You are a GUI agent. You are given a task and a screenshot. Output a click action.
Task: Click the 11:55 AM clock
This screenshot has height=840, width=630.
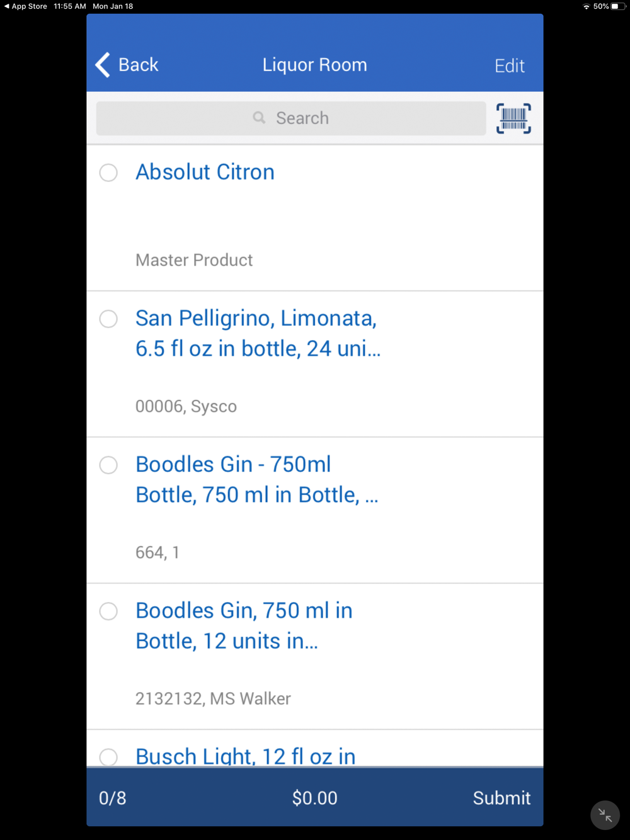click(70, 6)
